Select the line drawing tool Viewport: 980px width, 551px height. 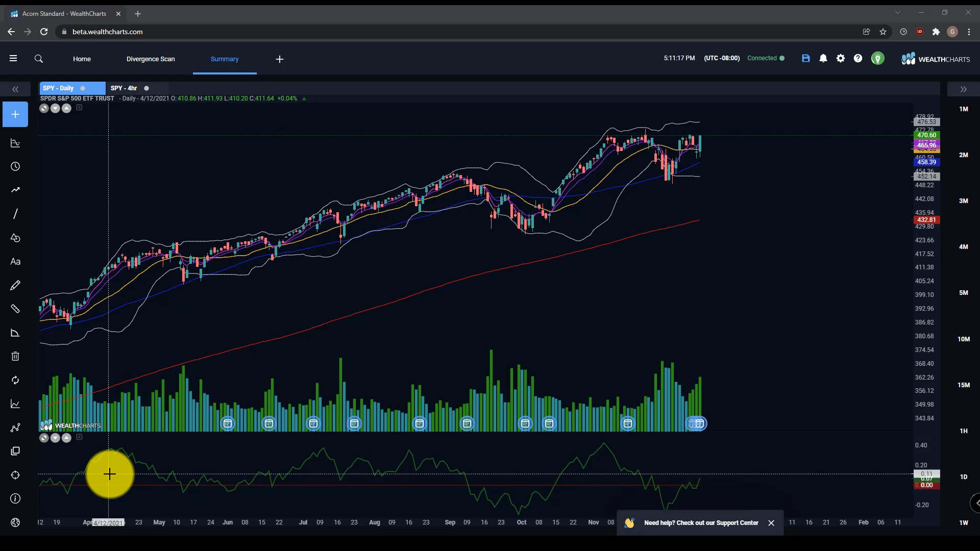point(15,214)
